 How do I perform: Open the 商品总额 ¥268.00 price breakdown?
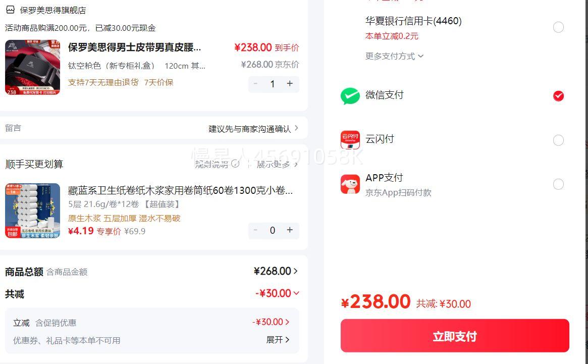pos(276,271)
